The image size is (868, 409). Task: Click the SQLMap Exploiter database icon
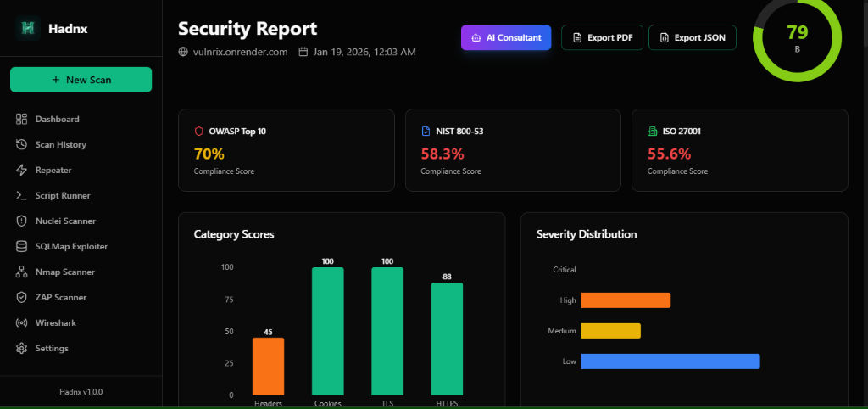[22, 247]
